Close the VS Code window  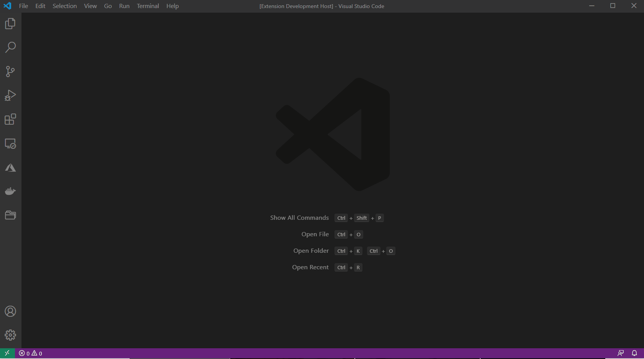tap(634, 6)
